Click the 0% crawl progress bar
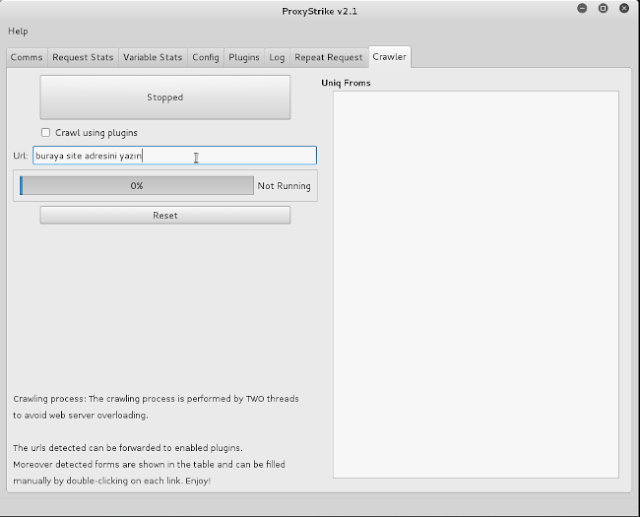The height and width of the screenshot is (517, 640). point(137,186)
